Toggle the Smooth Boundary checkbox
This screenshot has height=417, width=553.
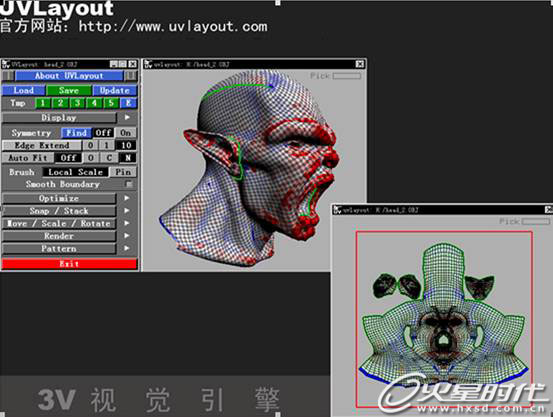(x=129, y=184)
